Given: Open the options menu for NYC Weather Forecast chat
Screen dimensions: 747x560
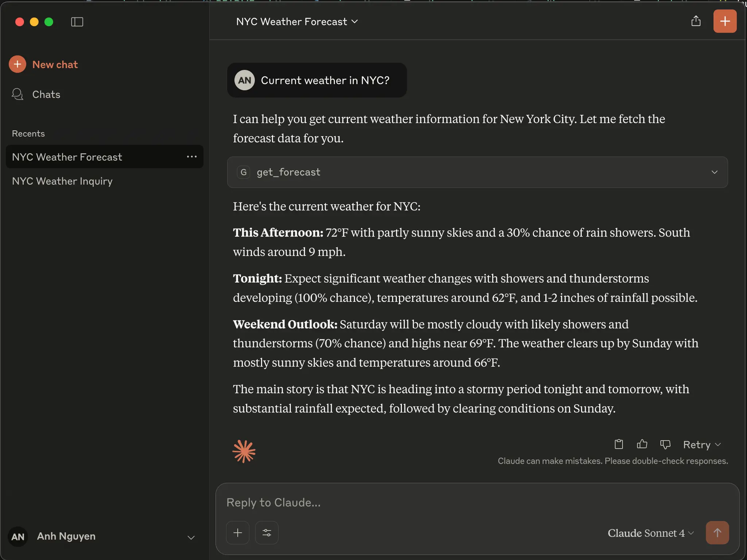Looking at the screenshot, I should (x=191, y=157).
